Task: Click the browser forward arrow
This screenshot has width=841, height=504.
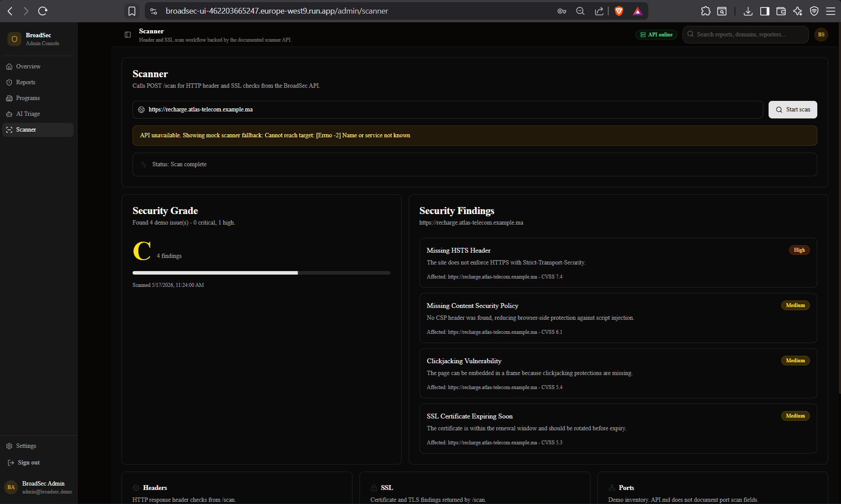Action: (x=26, y=11)
